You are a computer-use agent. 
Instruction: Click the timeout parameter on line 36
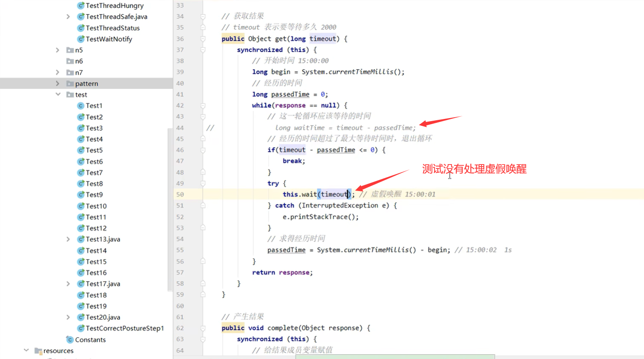pos(323,39)
